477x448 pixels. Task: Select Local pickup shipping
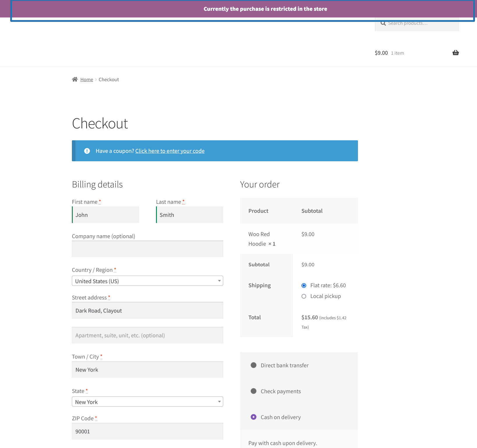tap(304, 296)
